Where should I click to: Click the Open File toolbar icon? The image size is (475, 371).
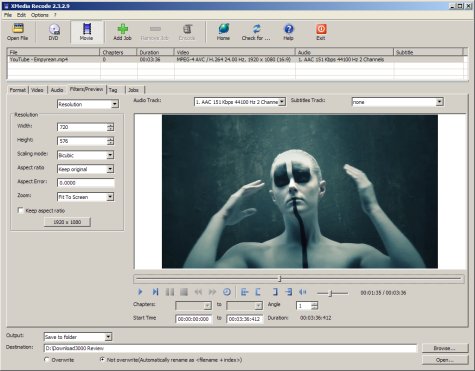tap(18, 32)
